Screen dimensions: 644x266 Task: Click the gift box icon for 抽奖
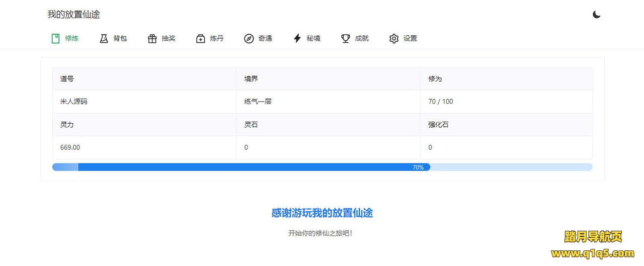click(x=152, y=38)
